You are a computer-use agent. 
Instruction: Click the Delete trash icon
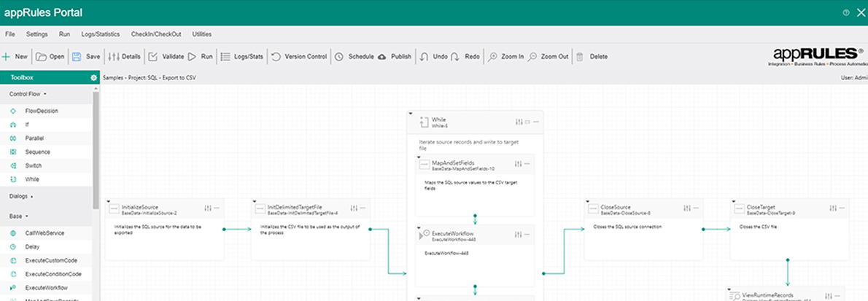(x=580, y=56)
